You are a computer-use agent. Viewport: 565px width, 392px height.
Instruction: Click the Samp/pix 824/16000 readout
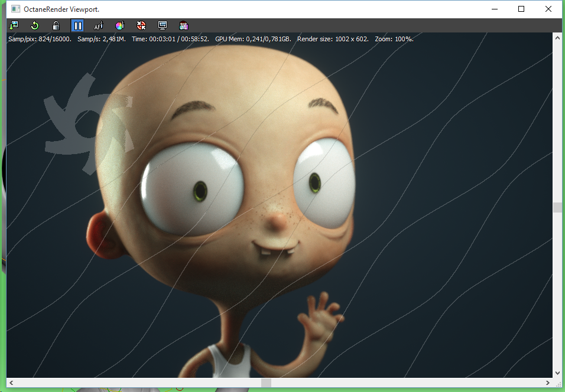pos(40,39)
